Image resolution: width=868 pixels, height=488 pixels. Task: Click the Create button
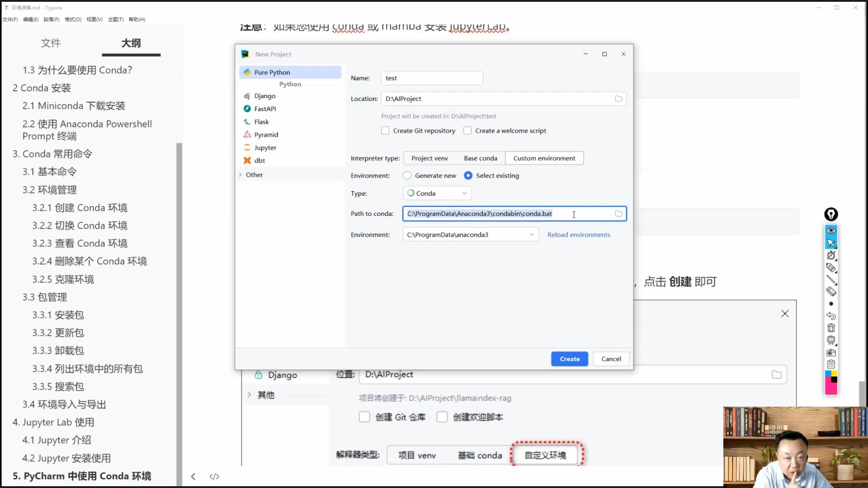point(569,359)
